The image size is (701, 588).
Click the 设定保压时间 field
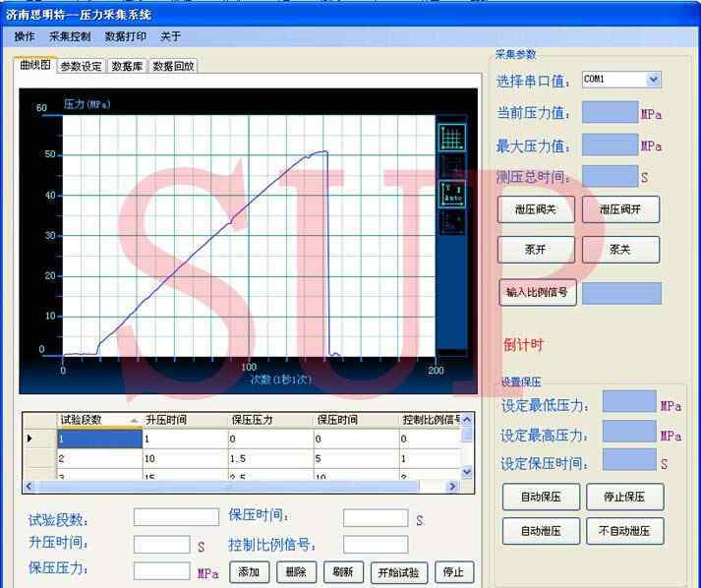tap(629, 459)
